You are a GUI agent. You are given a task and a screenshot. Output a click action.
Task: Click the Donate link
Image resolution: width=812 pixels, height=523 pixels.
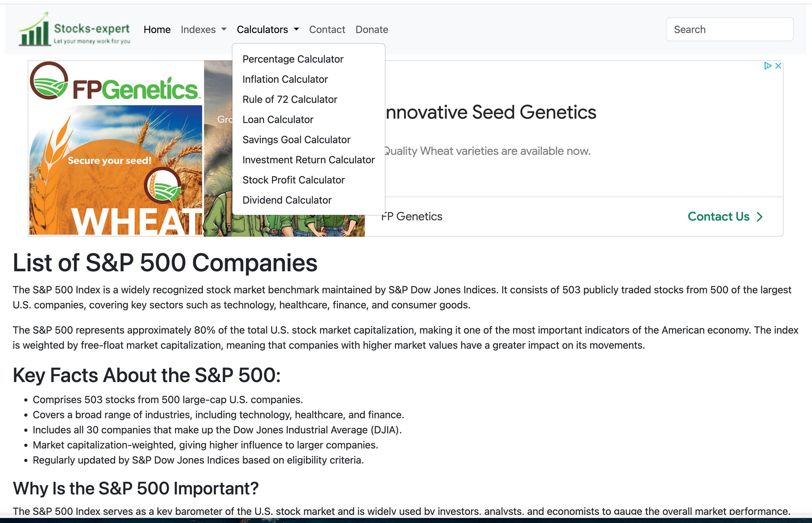(x=371, y=29)
